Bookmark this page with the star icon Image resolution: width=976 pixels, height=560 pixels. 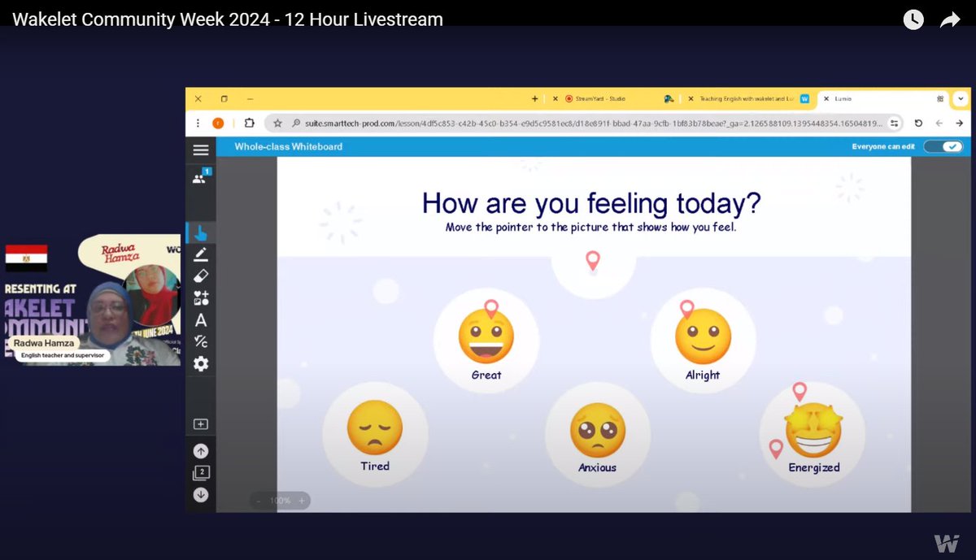(277, 124)
